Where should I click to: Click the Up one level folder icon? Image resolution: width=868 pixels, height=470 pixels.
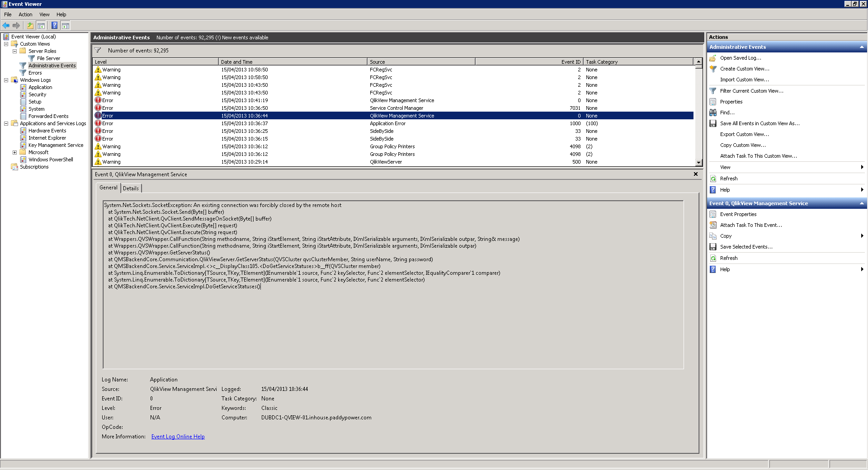coord(30,25)
